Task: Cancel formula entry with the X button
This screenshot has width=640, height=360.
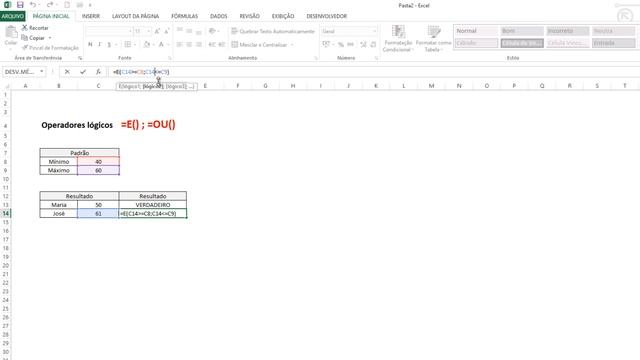Action: point(67,72)
